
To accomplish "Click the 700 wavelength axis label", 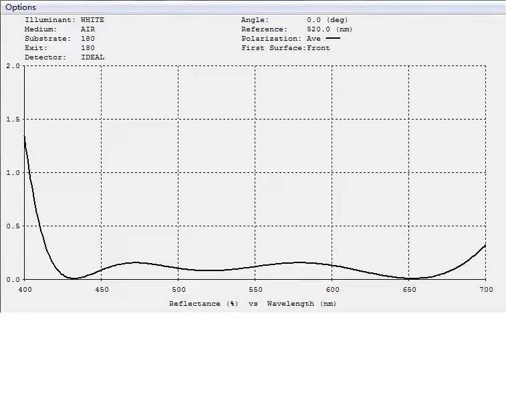I will point(486,290).
